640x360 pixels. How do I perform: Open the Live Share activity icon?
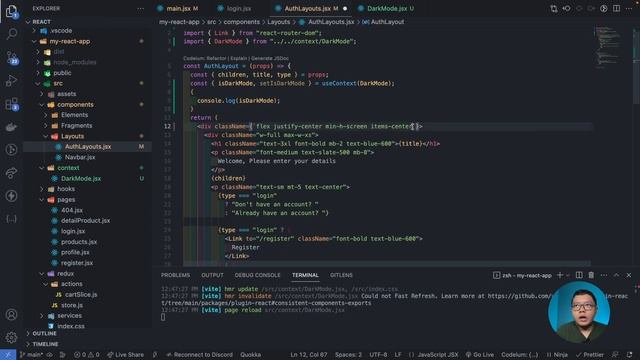point(11,173)
